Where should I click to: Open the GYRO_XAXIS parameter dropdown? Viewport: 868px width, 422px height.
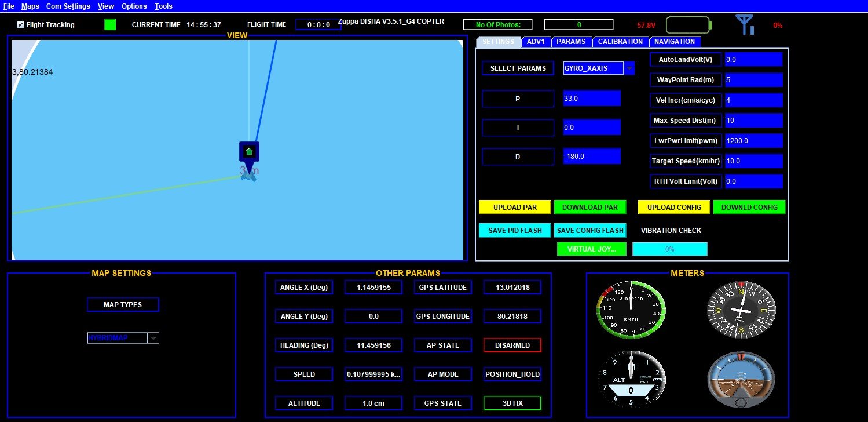pyautogui.click(x=629, y=68)
